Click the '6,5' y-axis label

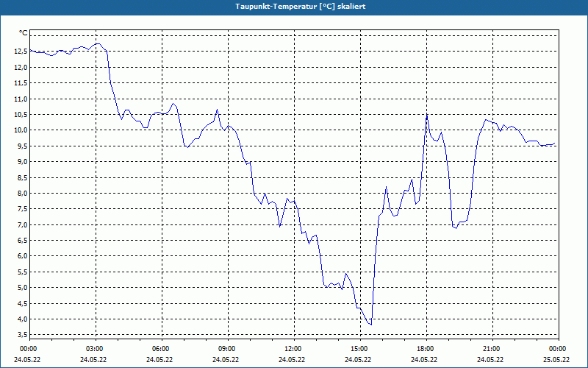[x=23, y=241]
